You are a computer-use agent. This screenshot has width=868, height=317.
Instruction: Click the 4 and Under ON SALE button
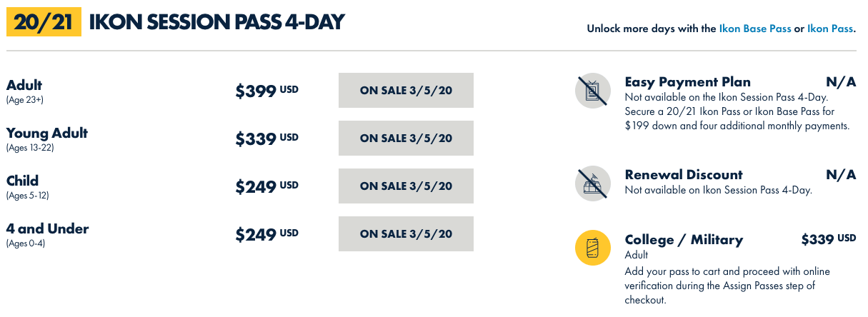[x=406, y=234]
